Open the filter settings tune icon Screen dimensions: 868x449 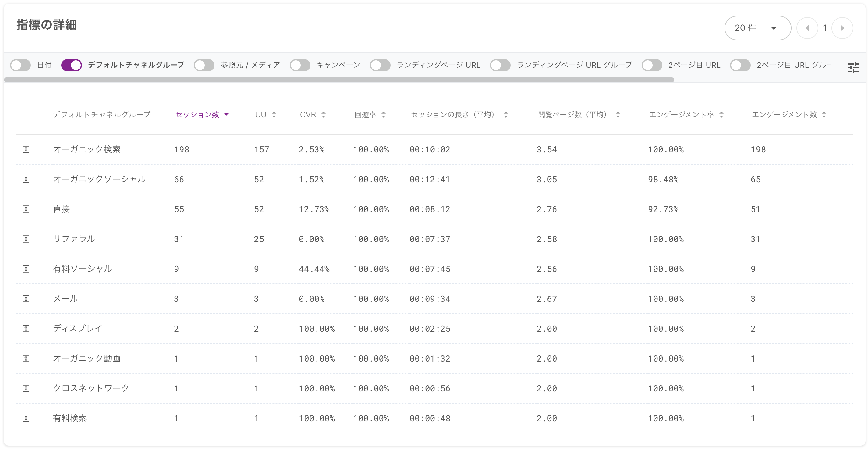[x=853, y=68]
